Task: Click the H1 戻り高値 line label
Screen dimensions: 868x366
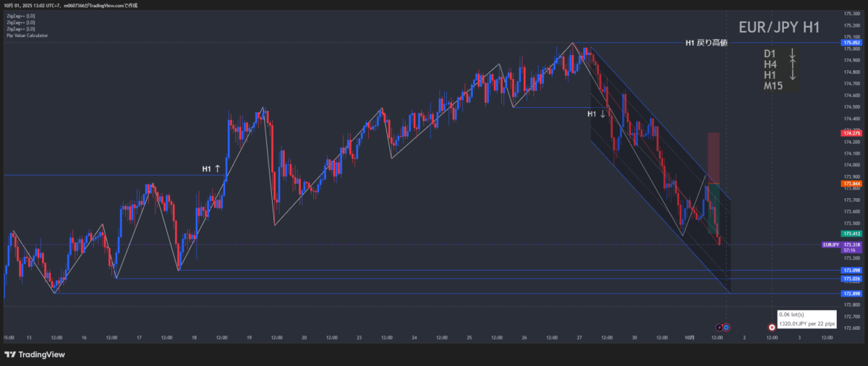Action: coord(706,43)
